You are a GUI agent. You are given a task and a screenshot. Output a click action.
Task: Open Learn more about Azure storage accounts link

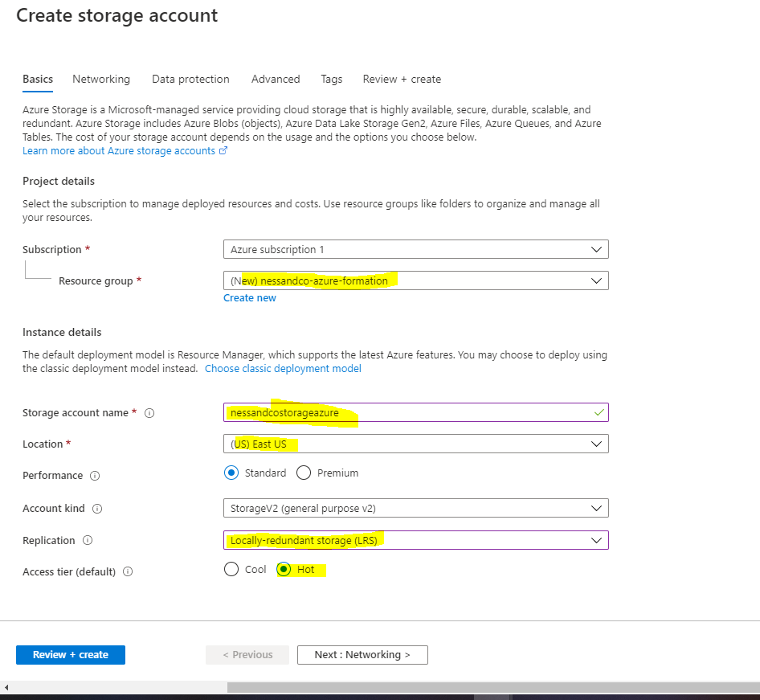(x=119, y=151)
